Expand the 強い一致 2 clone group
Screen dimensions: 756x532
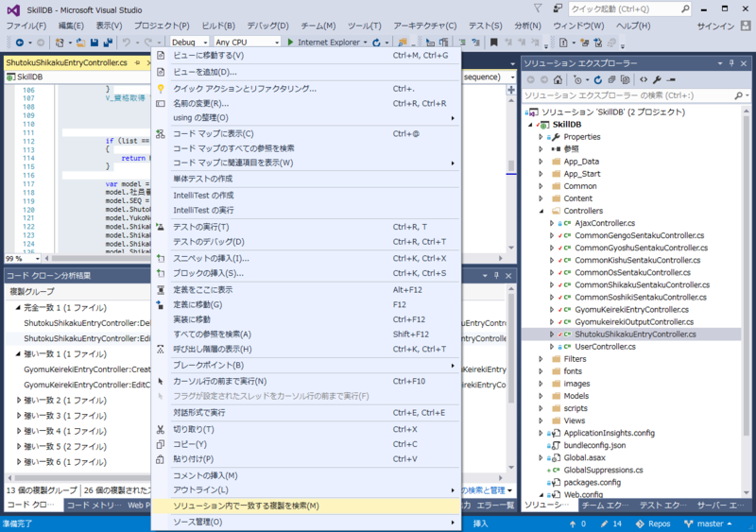pyautogui.click(x=18, y=401)
